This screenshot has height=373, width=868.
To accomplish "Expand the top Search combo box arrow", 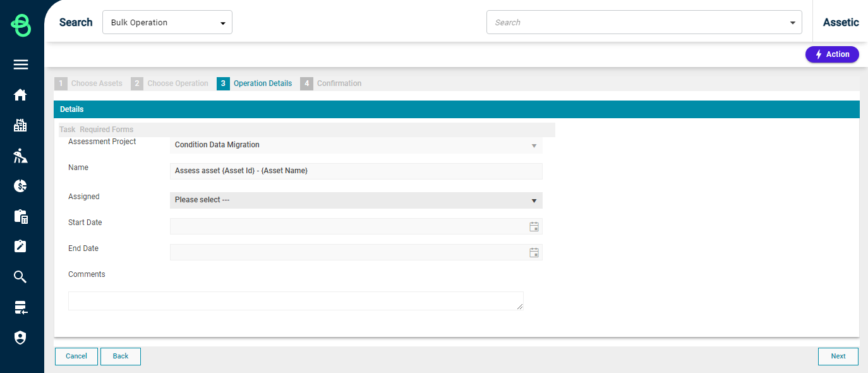I will 793,23.
